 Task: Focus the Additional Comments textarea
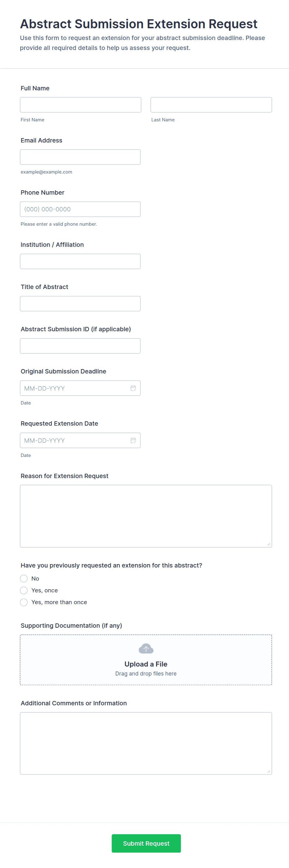pyautogui.click(x=146, y=743)
